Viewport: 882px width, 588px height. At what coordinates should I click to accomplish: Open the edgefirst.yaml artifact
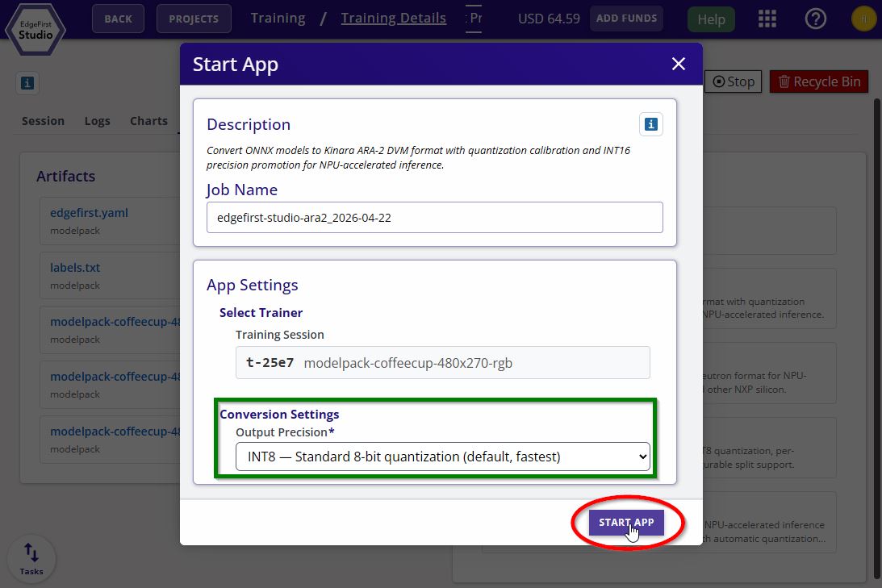pos(89,213)
